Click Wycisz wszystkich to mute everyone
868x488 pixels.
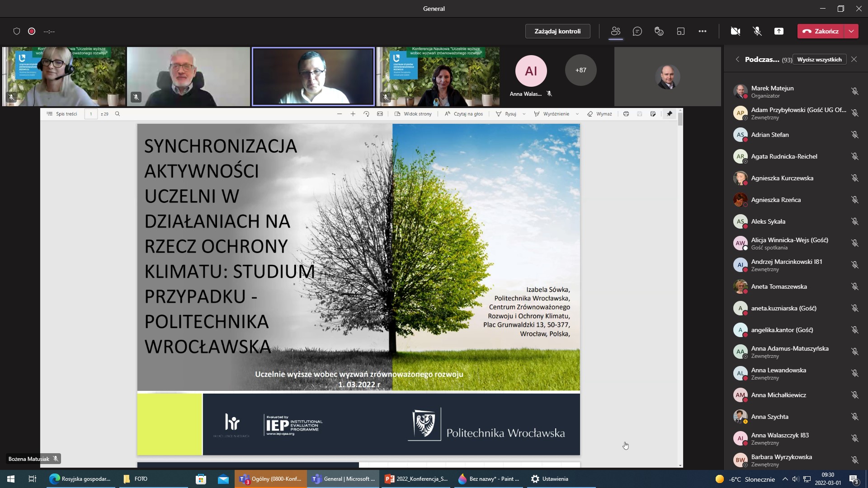point(819,59)
